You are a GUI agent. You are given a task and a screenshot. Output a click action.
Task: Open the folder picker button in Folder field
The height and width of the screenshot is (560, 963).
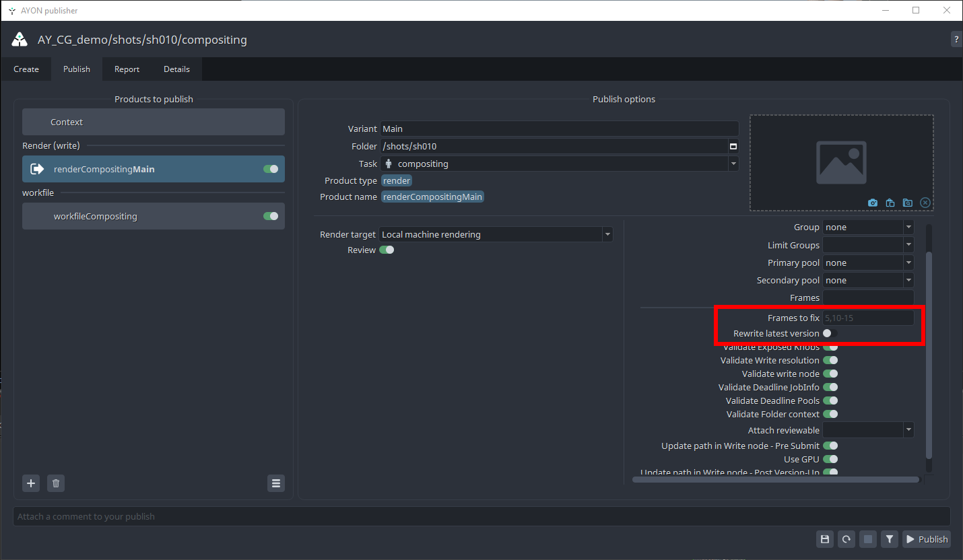733,146
